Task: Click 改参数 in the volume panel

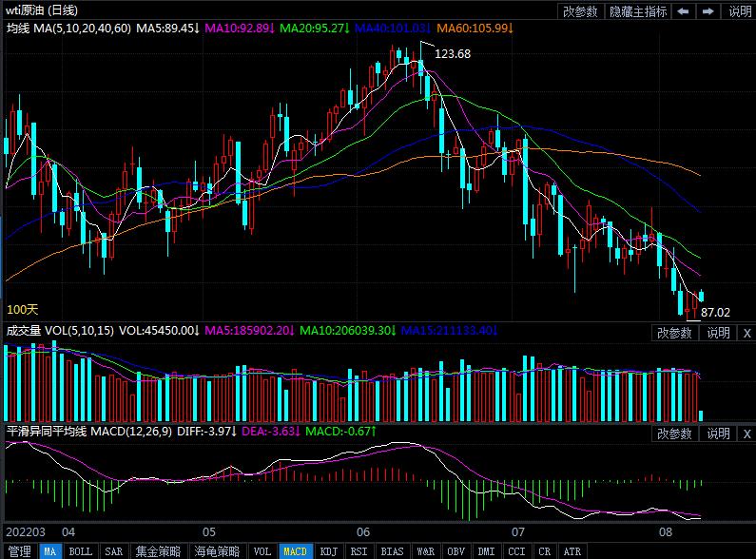Action: [x=674, y=333]
